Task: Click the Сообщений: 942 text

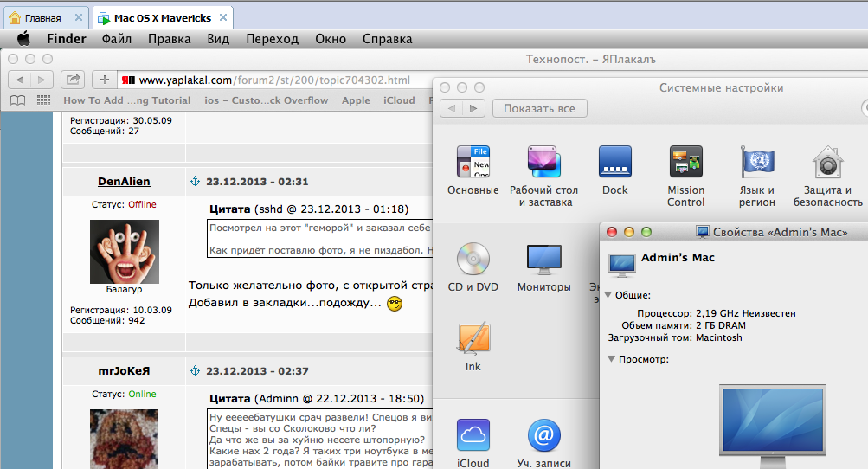Action: 107,321
